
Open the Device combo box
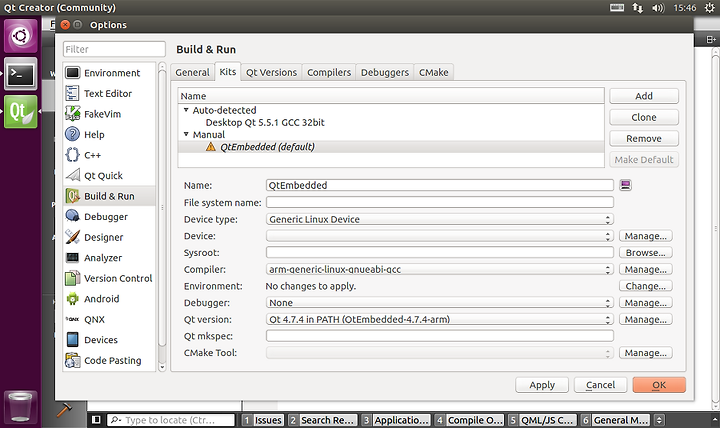pyautogui.click(x=440, y=236)
